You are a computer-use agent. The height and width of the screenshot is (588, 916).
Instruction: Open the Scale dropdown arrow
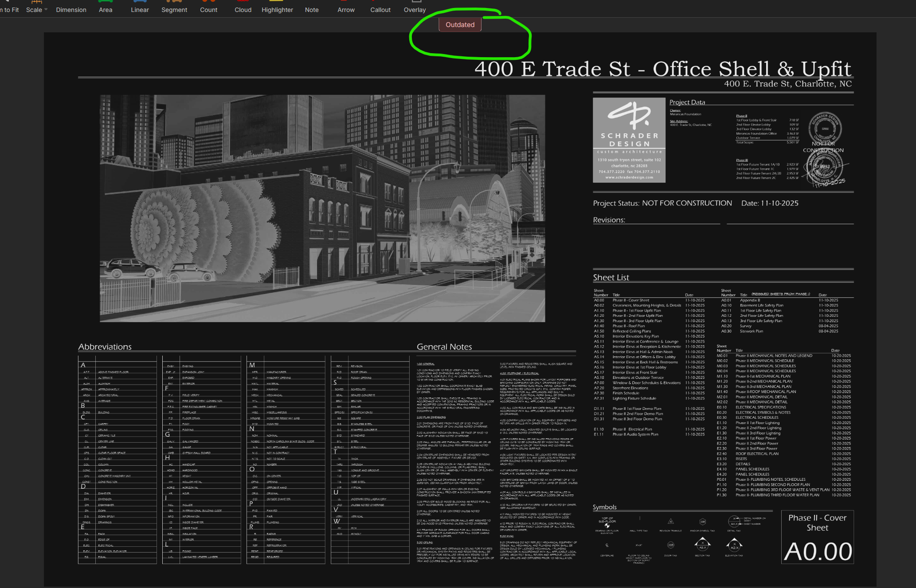(46, 9)
